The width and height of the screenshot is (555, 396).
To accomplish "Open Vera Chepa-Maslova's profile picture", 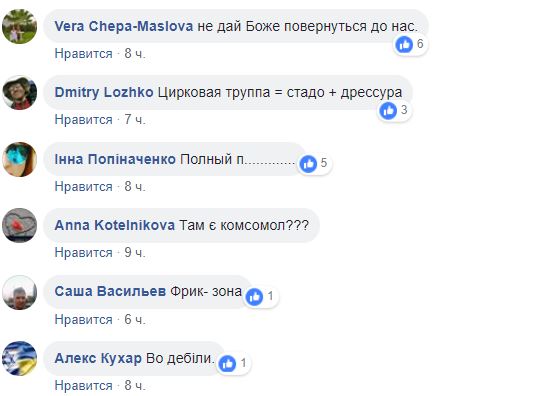I will pos(19,27).
